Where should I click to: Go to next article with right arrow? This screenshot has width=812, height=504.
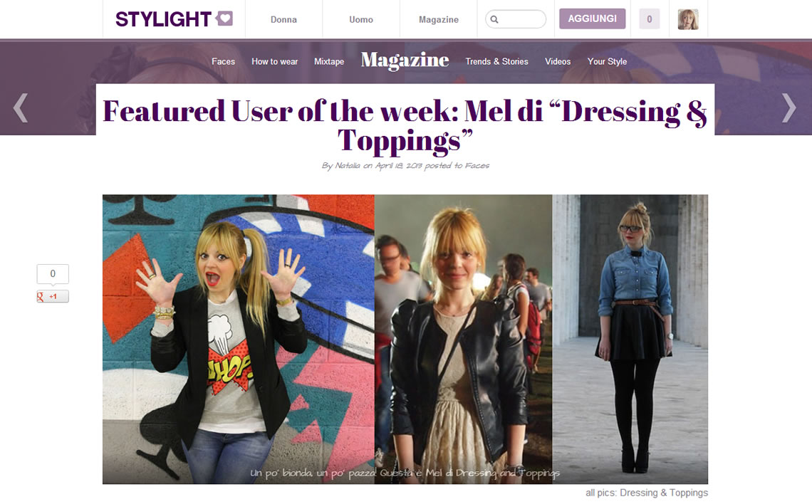(788, 107)
